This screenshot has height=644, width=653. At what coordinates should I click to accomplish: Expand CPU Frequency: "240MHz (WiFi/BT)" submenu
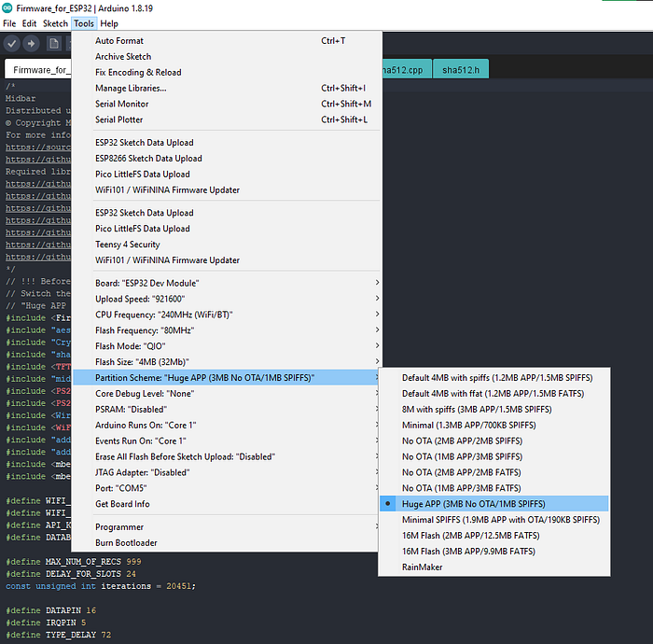[x=227, y=315]
